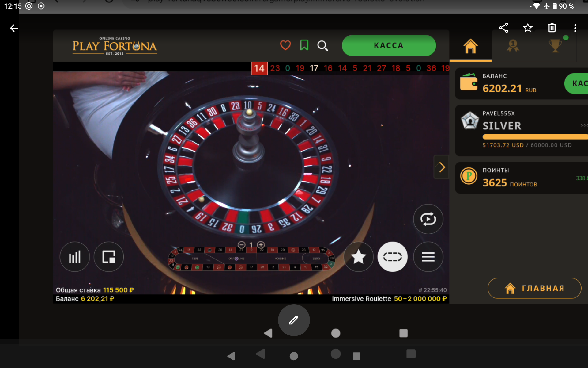Open the statistics bars icon

pos(74,257)
